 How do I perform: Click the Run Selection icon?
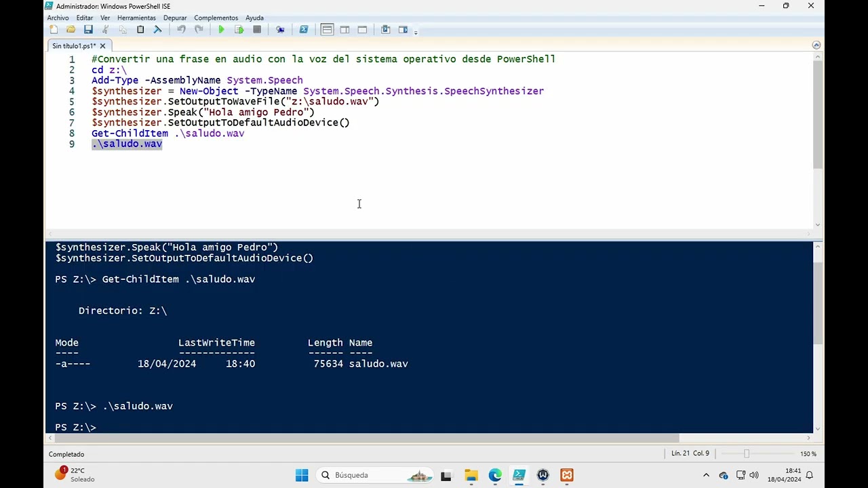[x=239, y=30]
